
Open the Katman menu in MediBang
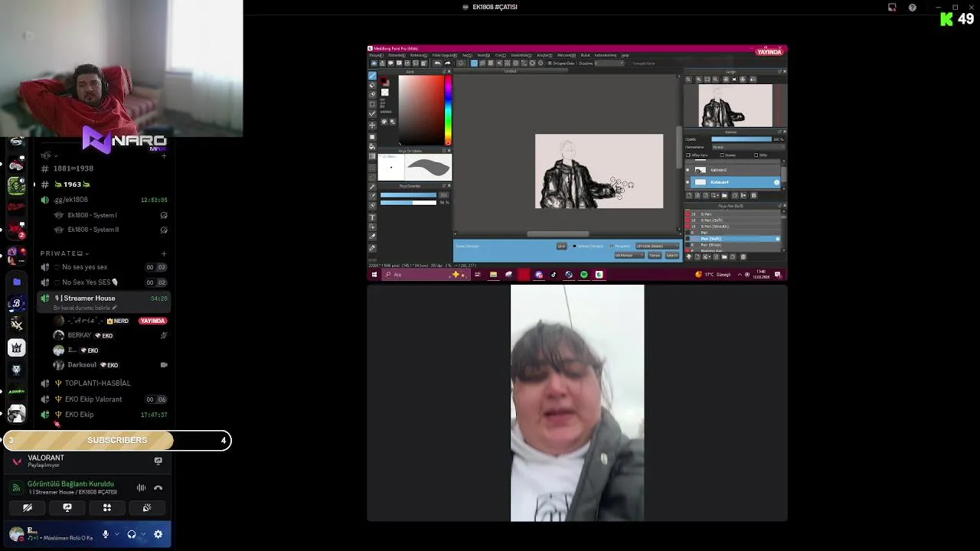click(418, 55)
